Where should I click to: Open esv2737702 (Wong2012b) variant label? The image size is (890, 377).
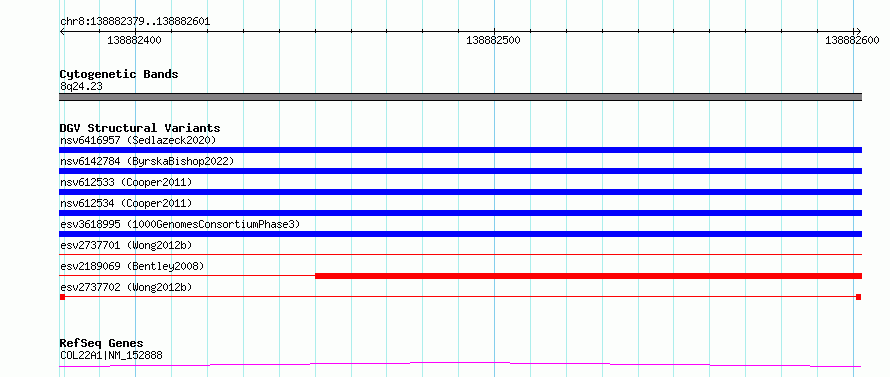(x=126, y=287)
